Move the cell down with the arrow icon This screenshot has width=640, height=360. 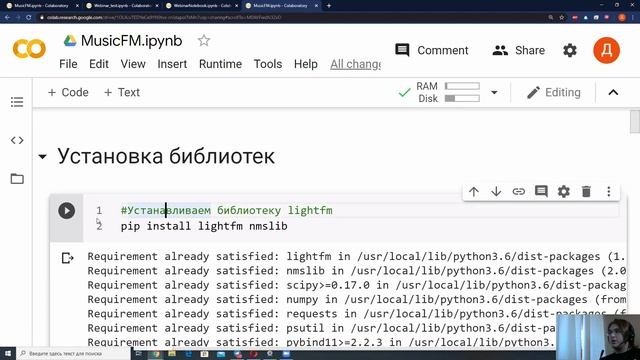pyautogui.click(x=496, y=191)
